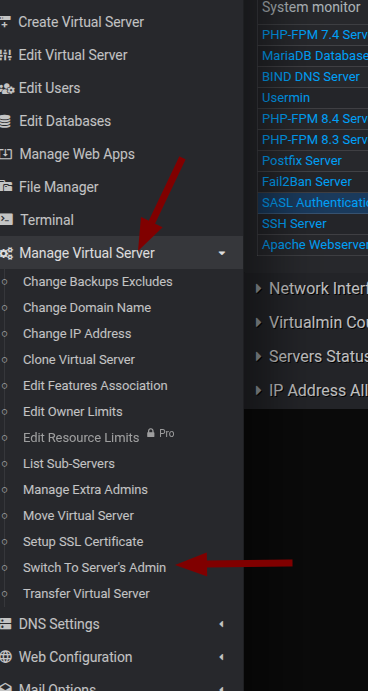Click the Edit Virtual Server sliders icon
This screenshot has width=368, height=691.
5,55
